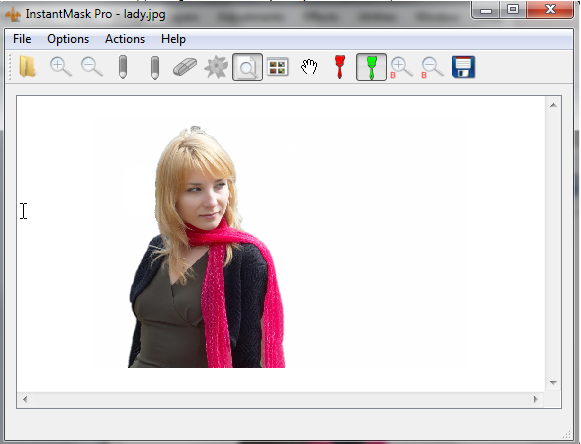Click the gray star-shaped process icon

216,67
